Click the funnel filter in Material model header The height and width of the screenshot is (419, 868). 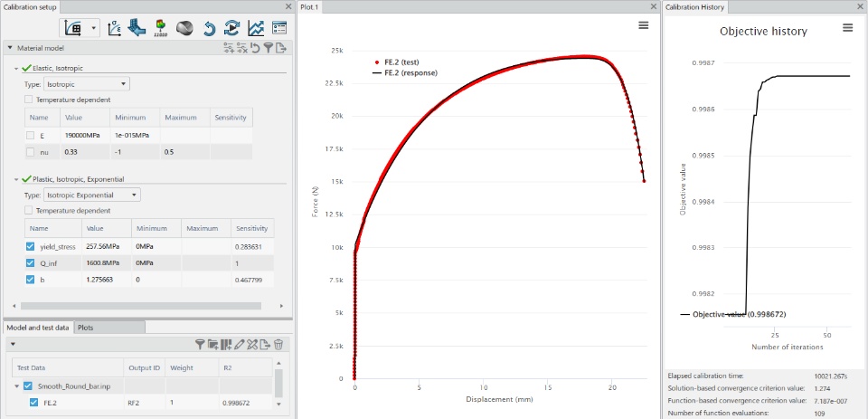click(268, 48)
